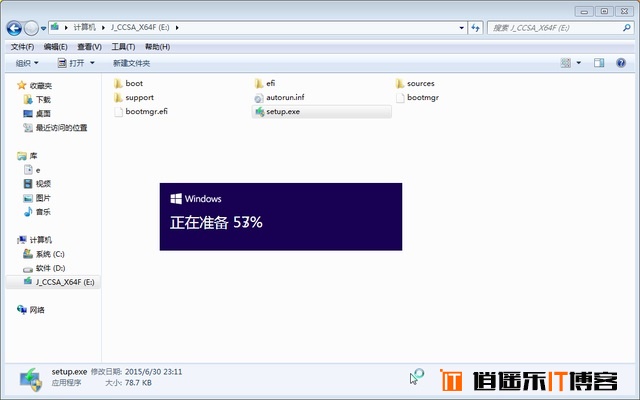640x400 pixels.
Task: Click the 78.7 KB size value
Action: tap(138, 383)
